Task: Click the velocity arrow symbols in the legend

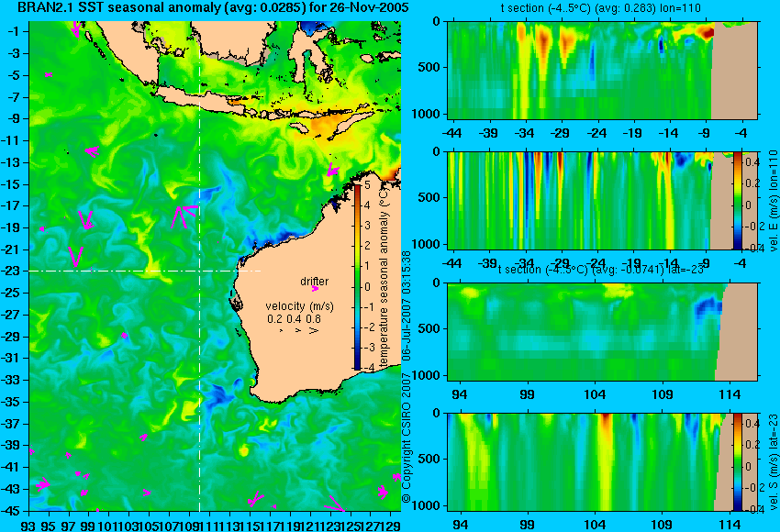Action: [298, 330]
